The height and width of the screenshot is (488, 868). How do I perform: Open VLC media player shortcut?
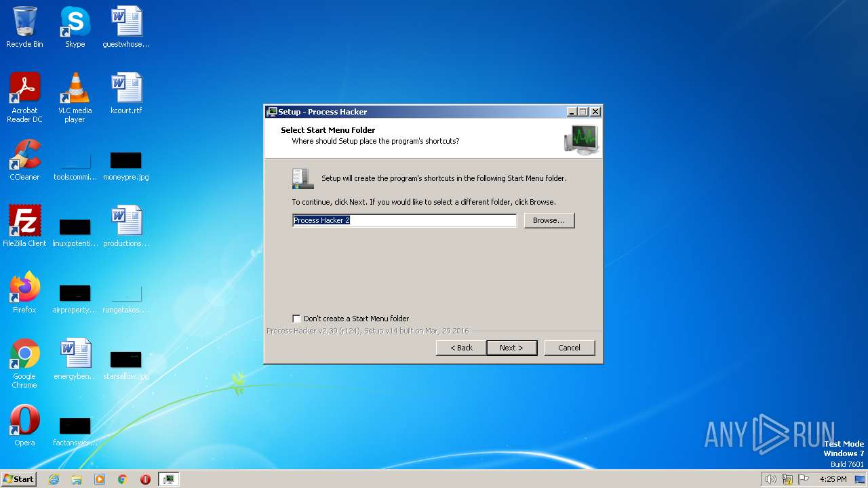(x=75, y=98)
